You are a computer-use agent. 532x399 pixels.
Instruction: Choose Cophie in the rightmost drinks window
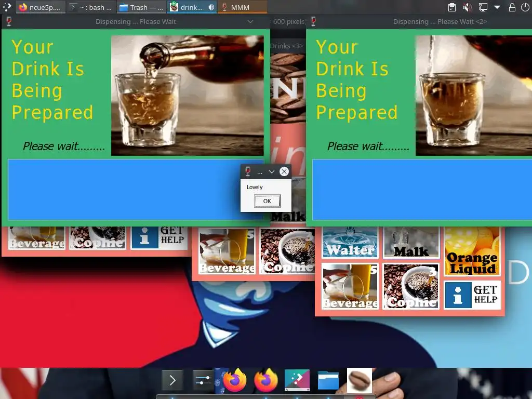[411, 286]
